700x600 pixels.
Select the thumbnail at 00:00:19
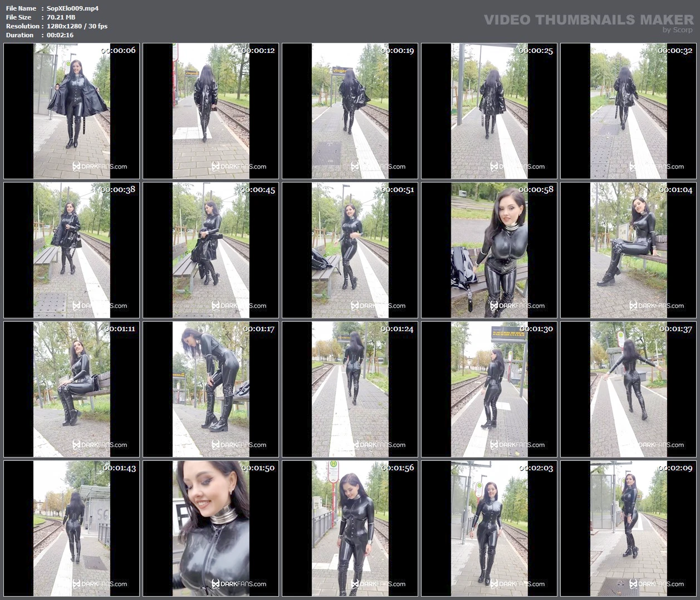[x=350, y=111]
